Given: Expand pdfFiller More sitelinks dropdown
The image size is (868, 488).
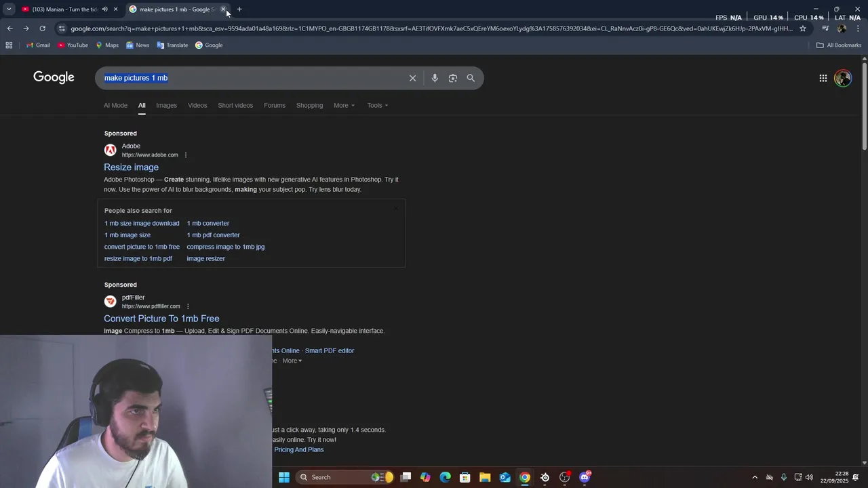Looking at the screenshot, I should (292, 361).
